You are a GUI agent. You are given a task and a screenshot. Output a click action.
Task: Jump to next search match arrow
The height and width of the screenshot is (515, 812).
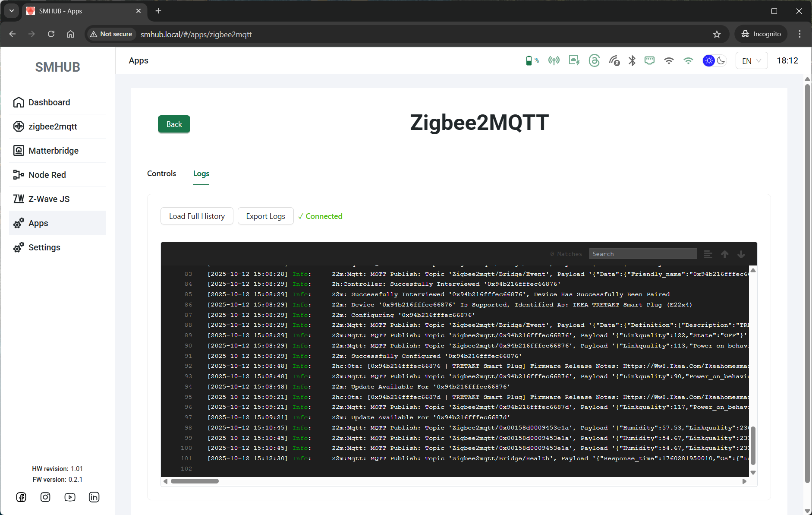point(741,254)
